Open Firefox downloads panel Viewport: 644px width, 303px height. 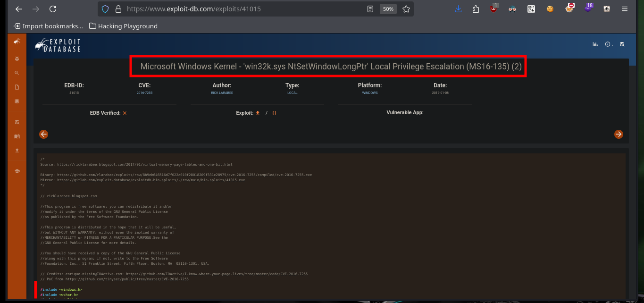[x=458, y=9]
